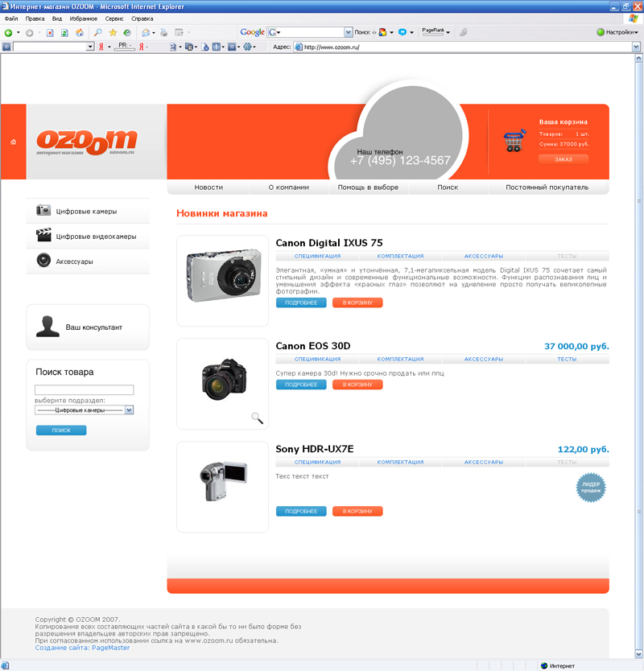Click the Sony HDR-UX7E product image
This screenshot has height=671, width=644.
(x=223, y=487)
